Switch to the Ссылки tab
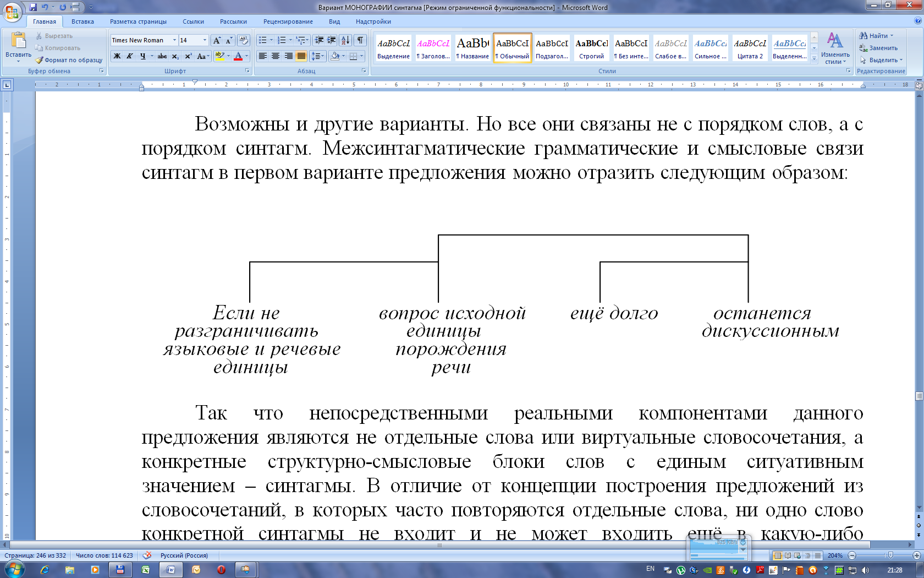The width and height of the screenshot is (924, 578). click(x=193, y=21)
